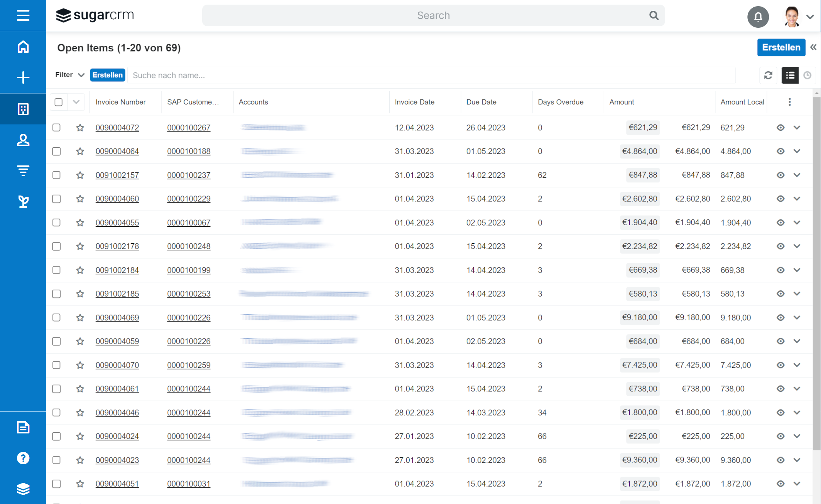Sort by Days Overdue column header

pos(561,102)
